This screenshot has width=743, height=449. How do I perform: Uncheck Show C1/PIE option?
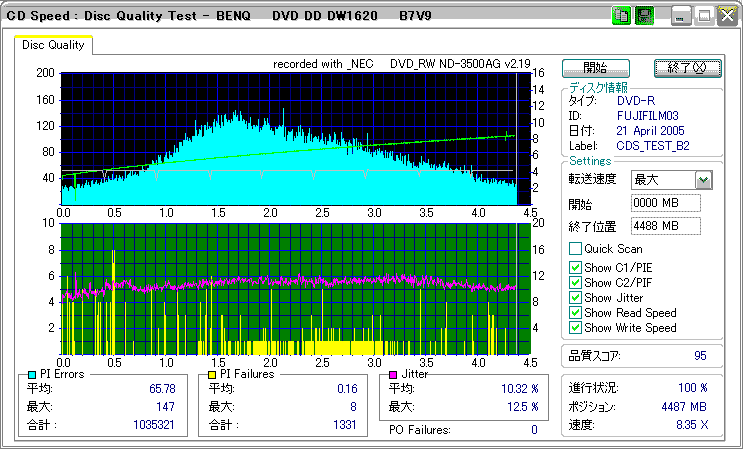pos(575,267)
